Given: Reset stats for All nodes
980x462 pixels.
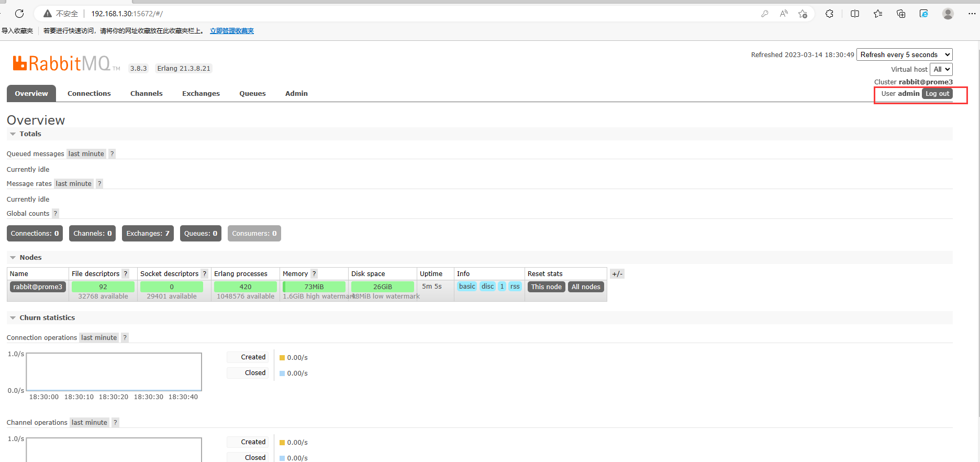Looking at the screenshot, I should coord(586,287).
